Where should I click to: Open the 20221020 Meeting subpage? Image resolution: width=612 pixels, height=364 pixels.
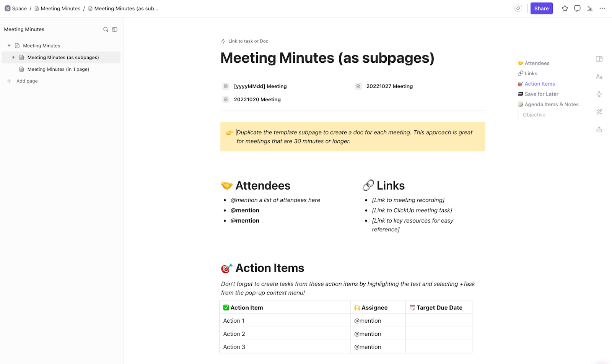coord(257,99)
